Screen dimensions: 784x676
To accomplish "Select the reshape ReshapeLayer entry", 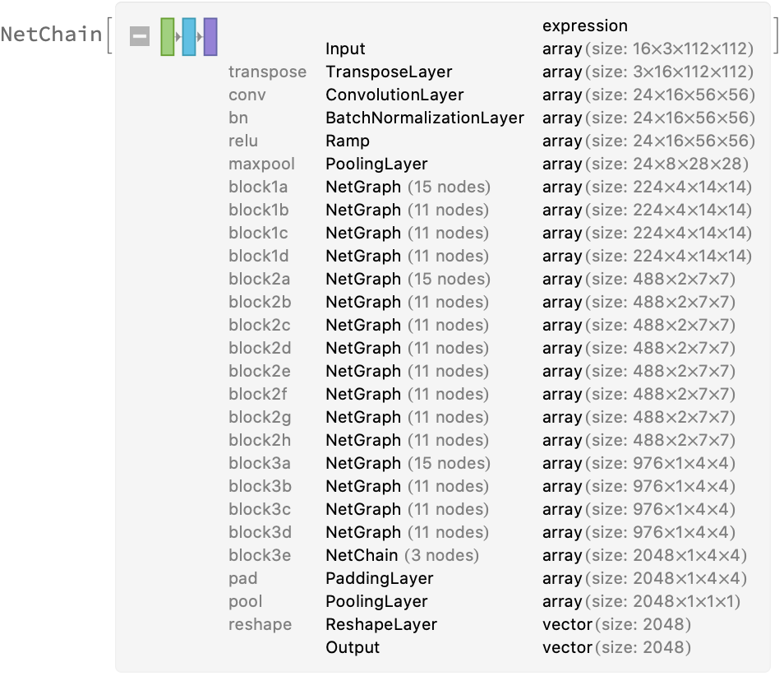I will (381, 624).
